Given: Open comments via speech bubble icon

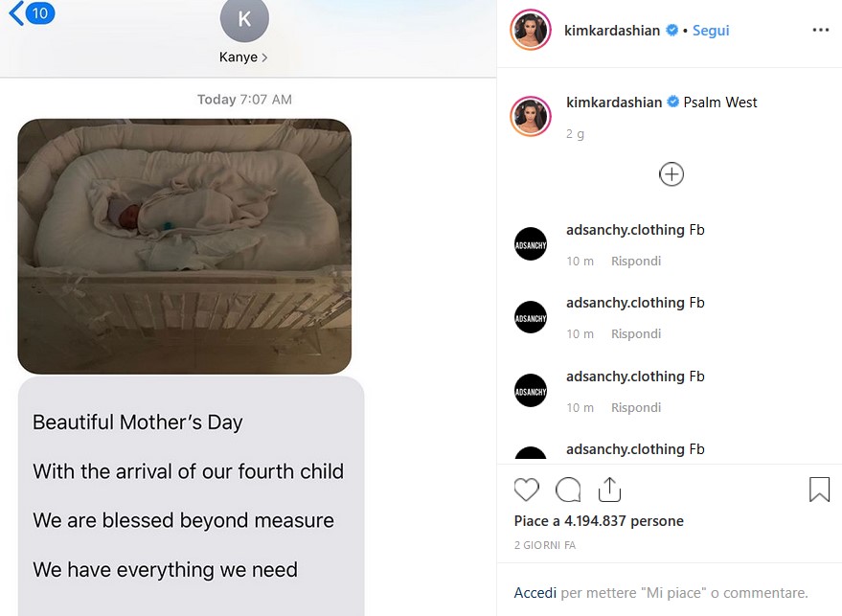Looking at the screenshot, I should click(568, 491).
